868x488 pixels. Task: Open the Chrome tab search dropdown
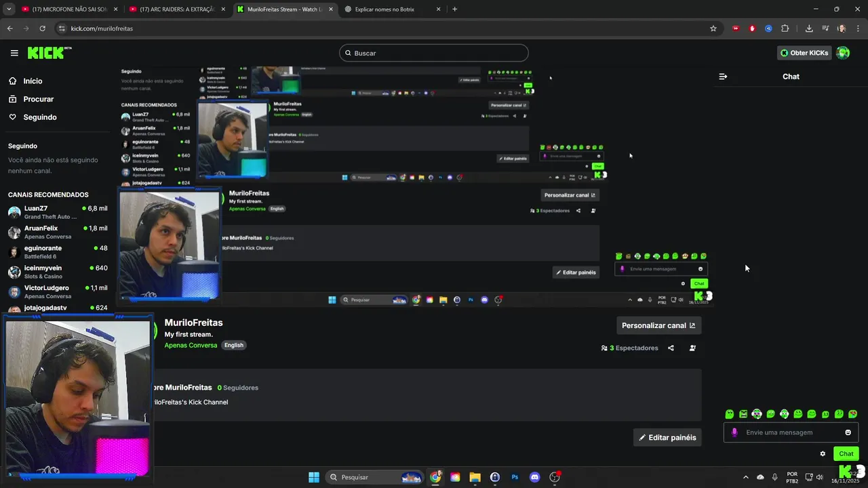pyautogui.click(x=9, y=9)
